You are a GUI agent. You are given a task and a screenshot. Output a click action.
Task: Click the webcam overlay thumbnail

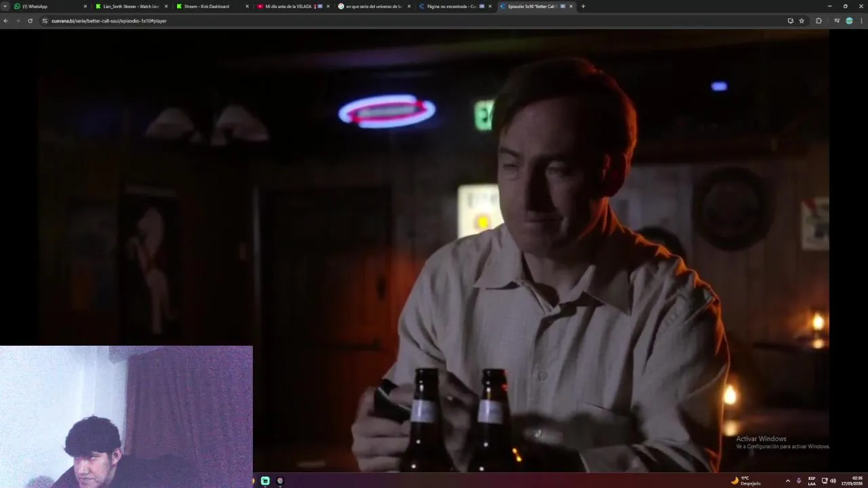(126, 417)
